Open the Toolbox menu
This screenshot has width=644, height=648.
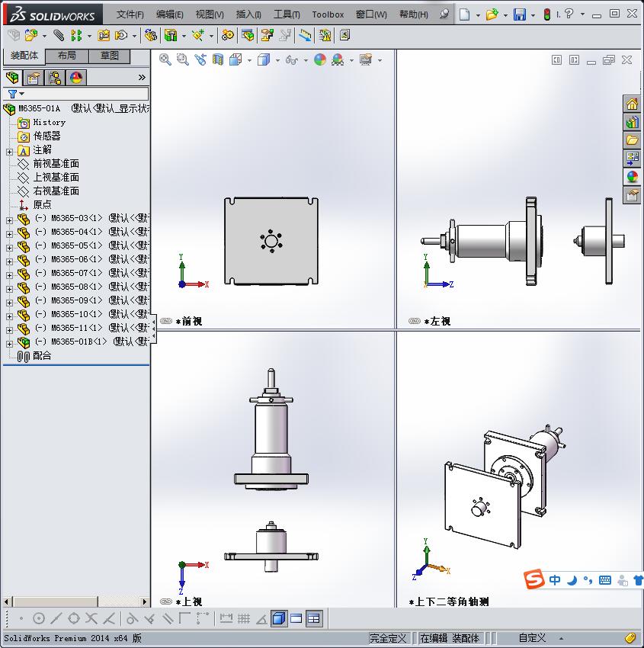328,14
